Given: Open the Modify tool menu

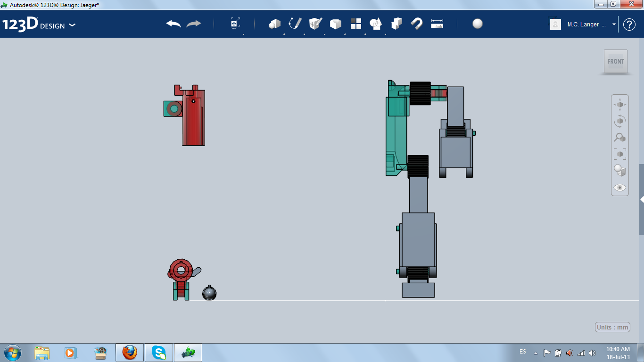Looking at the screenshot, I should pos(336,24).
